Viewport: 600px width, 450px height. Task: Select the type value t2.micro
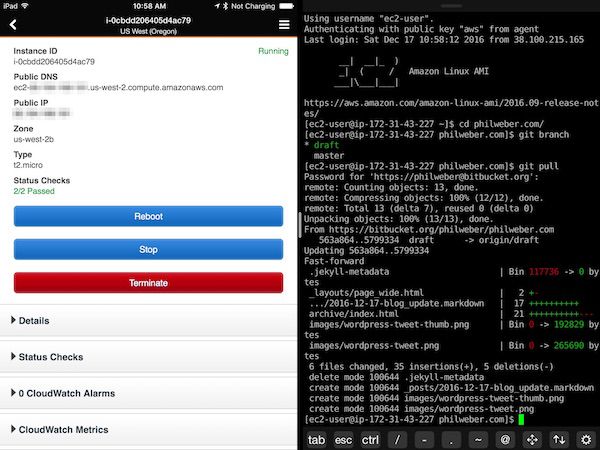[x=28, y=165]
